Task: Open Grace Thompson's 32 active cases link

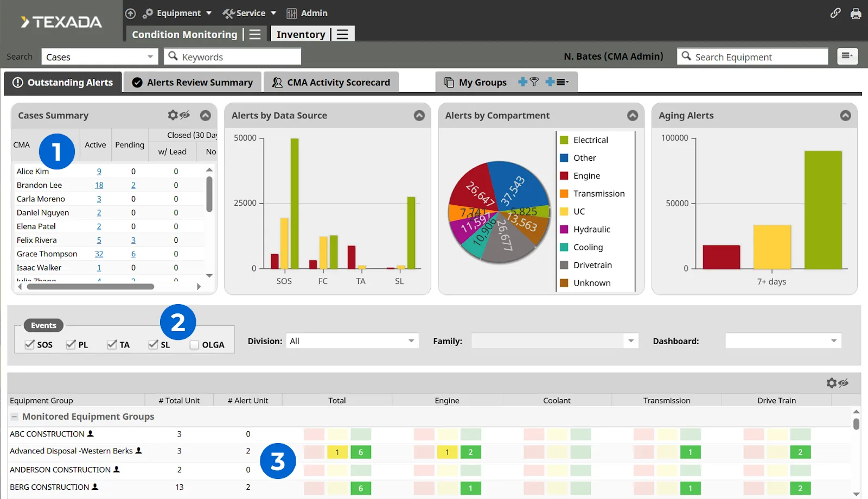Action: 99,254
